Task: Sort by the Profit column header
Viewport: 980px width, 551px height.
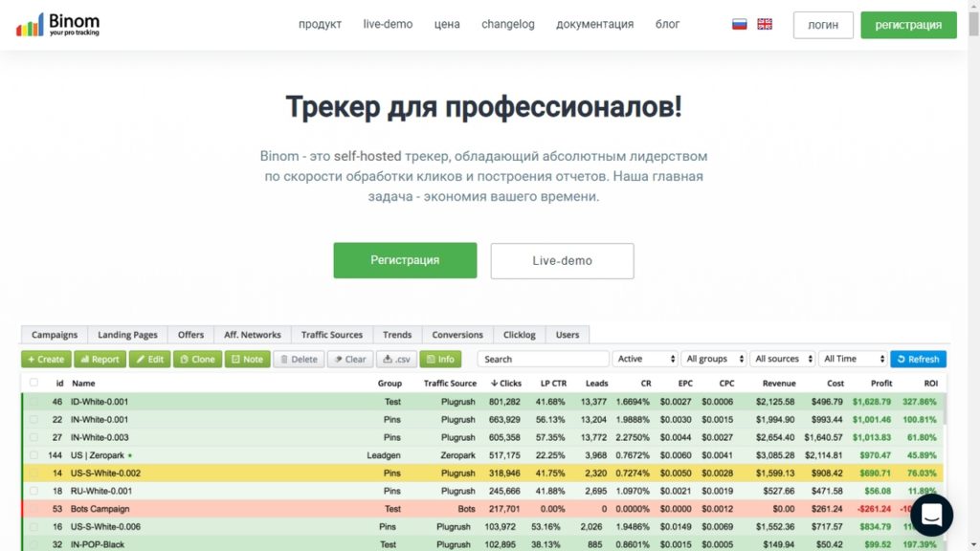Action: [881, 384]
